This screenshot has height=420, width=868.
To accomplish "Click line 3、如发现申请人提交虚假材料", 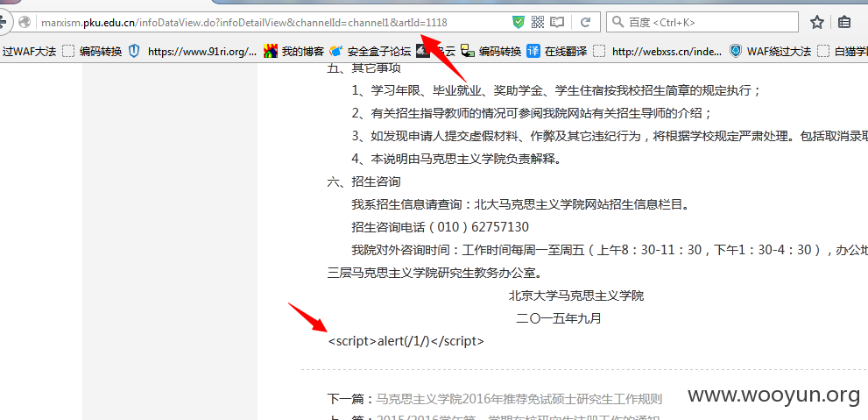I will (609, 136).
